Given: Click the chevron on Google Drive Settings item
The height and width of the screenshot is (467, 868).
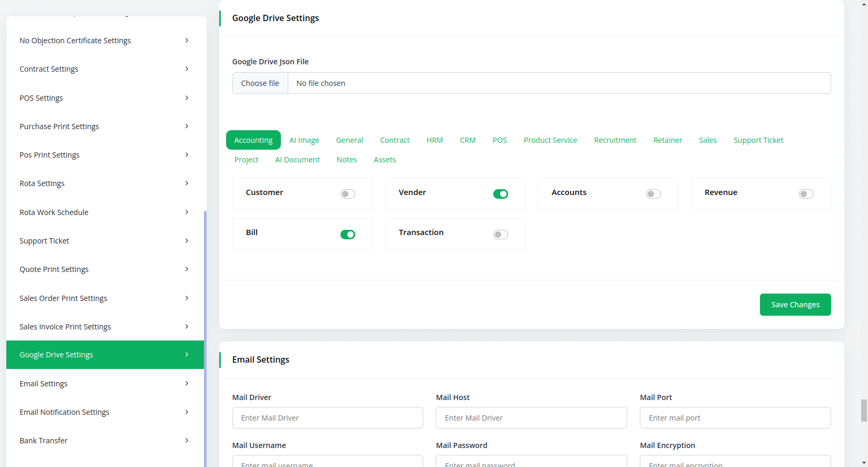Looking at the screenshot, I should 187,355.
